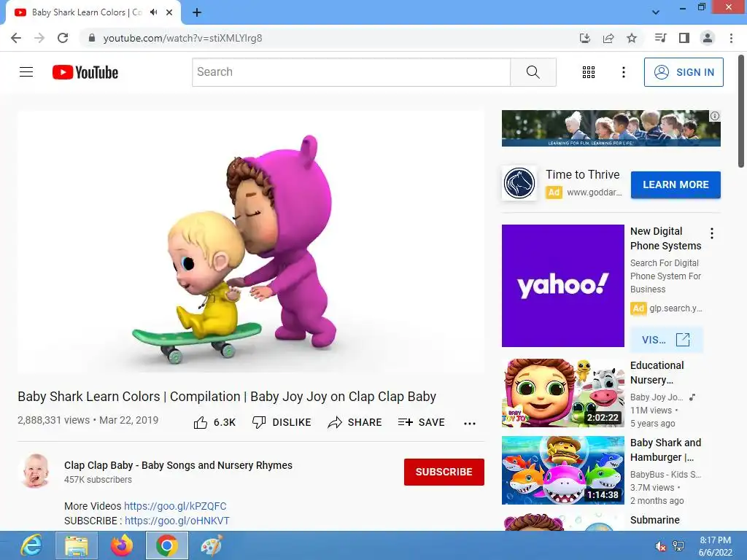Click the DISLIKE thumbs-down button
Viewport: 747px width, 560px height.
pyautogui.click(x=282, y=422)
